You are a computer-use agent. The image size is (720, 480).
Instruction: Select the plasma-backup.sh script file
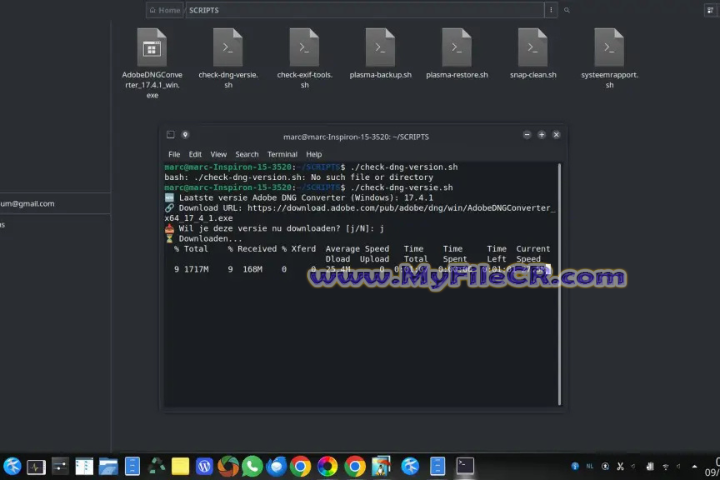380,53
